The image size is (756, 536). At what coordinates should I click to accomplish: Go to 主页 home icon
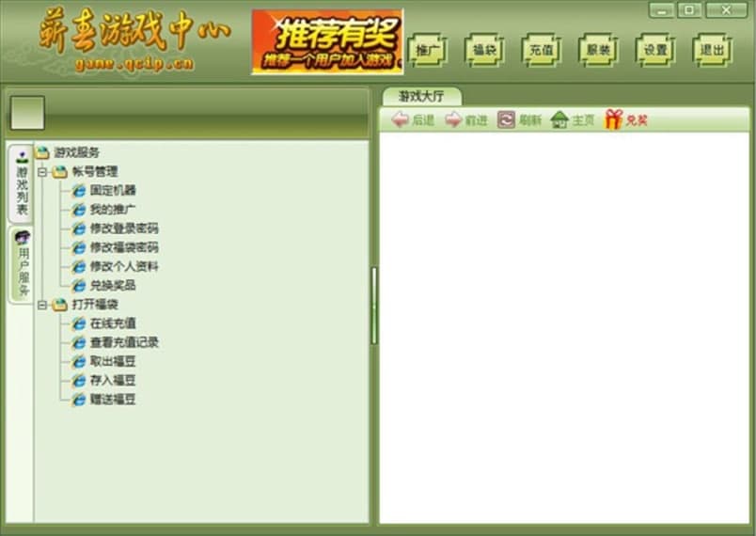pyautogui.click(x=559, y=119)
